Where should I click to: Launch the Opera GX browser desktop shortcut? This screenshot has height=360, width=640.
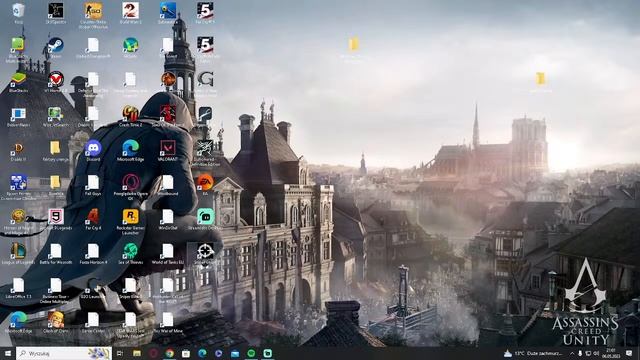131,187
